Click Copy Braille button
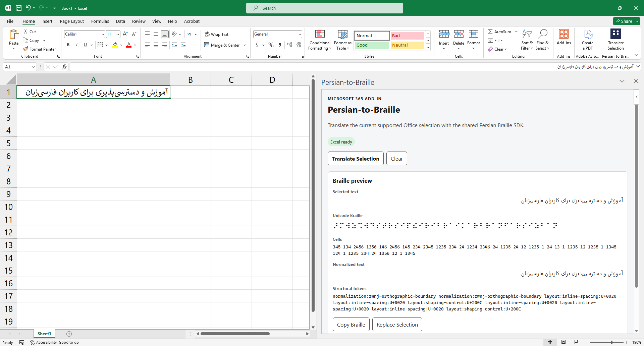The width and height of the screenshot is (644, 346). pos(351,325)
